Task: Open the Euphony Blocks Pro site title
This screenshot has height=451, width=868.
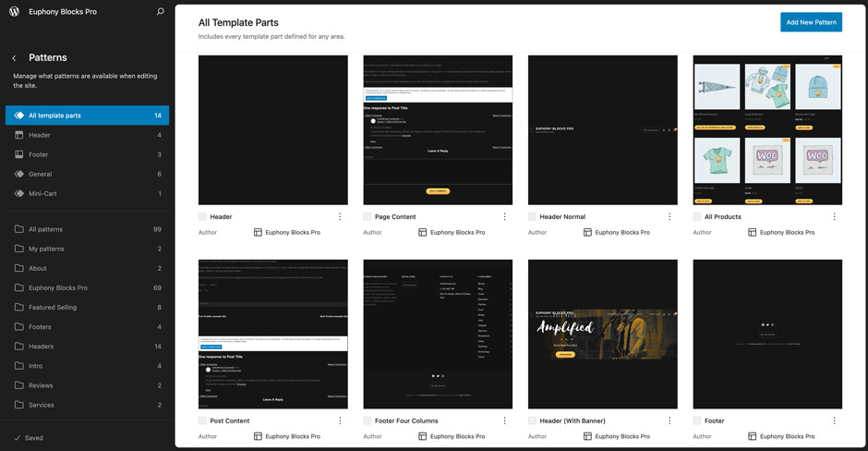Action: 63,12
